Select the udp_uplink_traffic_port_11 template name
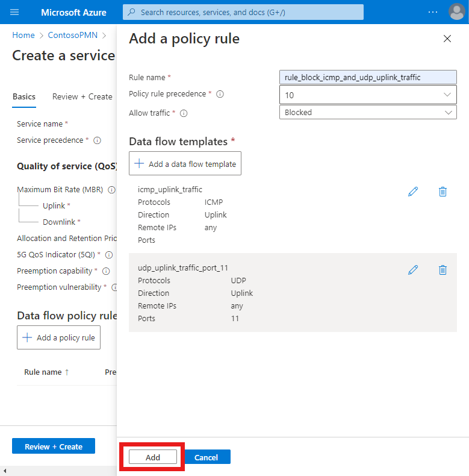The height and width of the screenshot is (476, 469). pyautogui.click(x=183, y=268)
